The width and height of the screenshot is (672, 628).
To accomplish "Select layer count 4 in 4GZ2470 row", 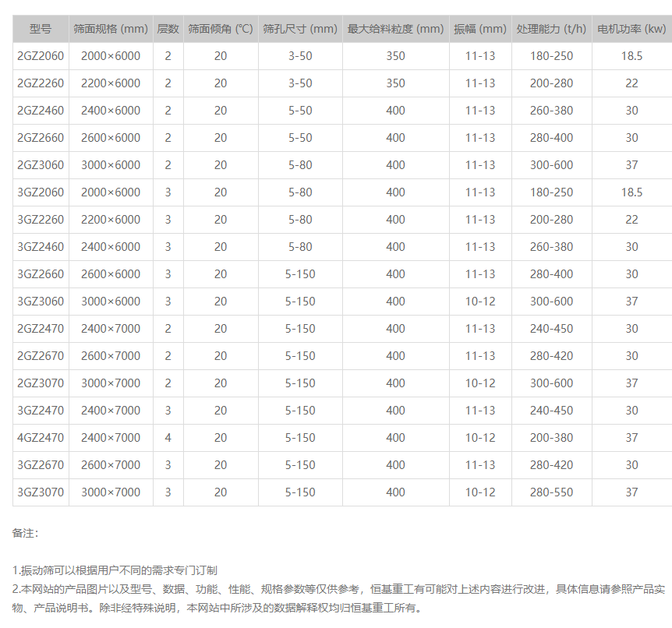I will click(168, 438).
